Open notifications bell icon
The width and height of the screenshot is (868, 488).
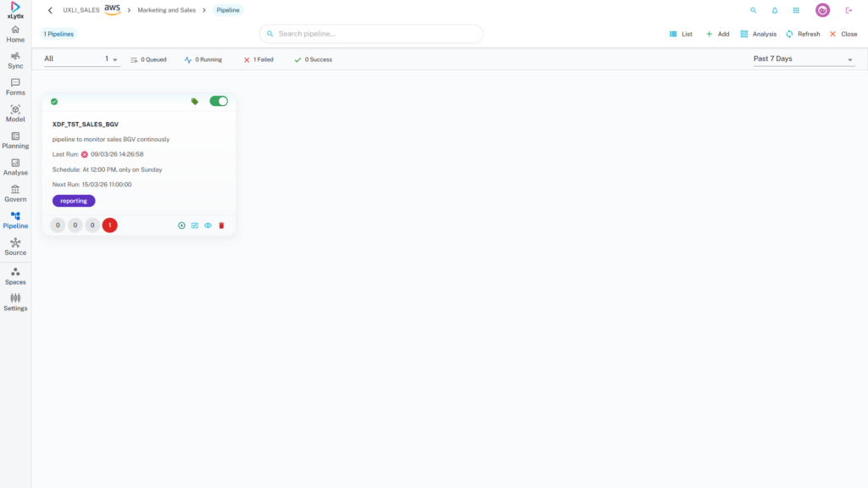click(775, 10)
